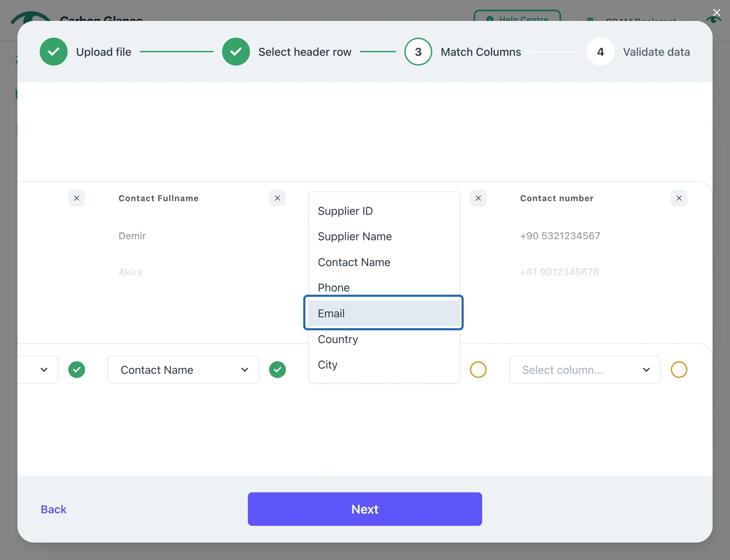Click the green check left of Contact Name dropdown
The height and width of the screenshot is (560, 730).
[77, 370]
